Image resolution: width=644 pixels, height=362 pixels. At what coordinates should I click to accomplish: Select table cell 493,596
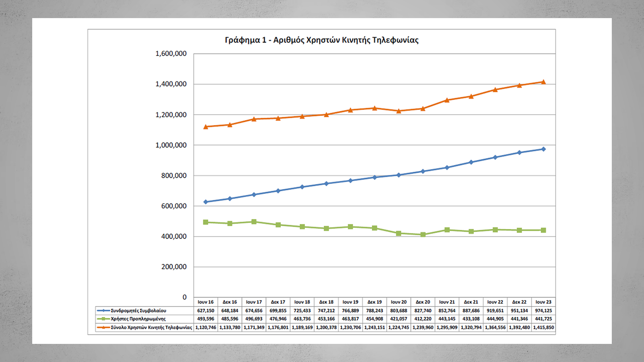[206, 319]
